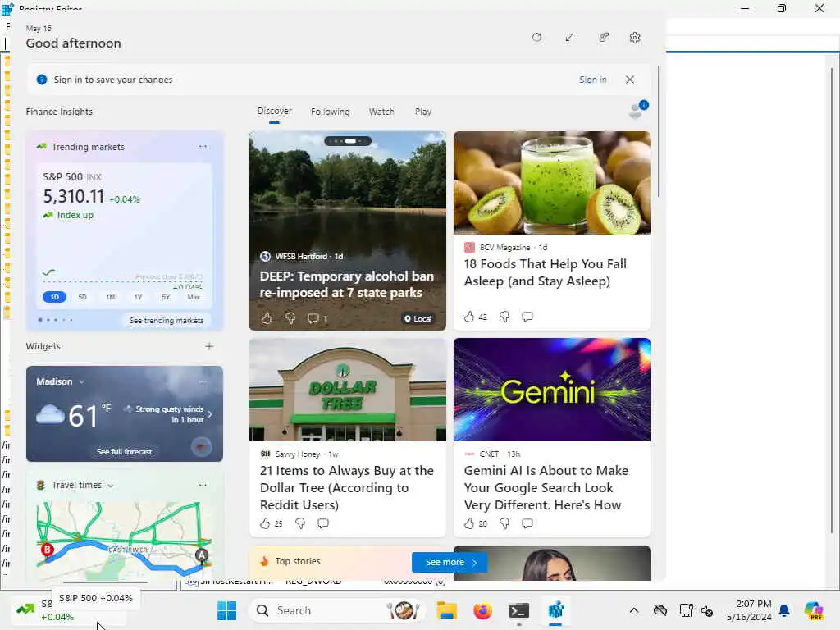840x630 pixels.
Task: Select the 1D chart range
Action: [54, 297]
